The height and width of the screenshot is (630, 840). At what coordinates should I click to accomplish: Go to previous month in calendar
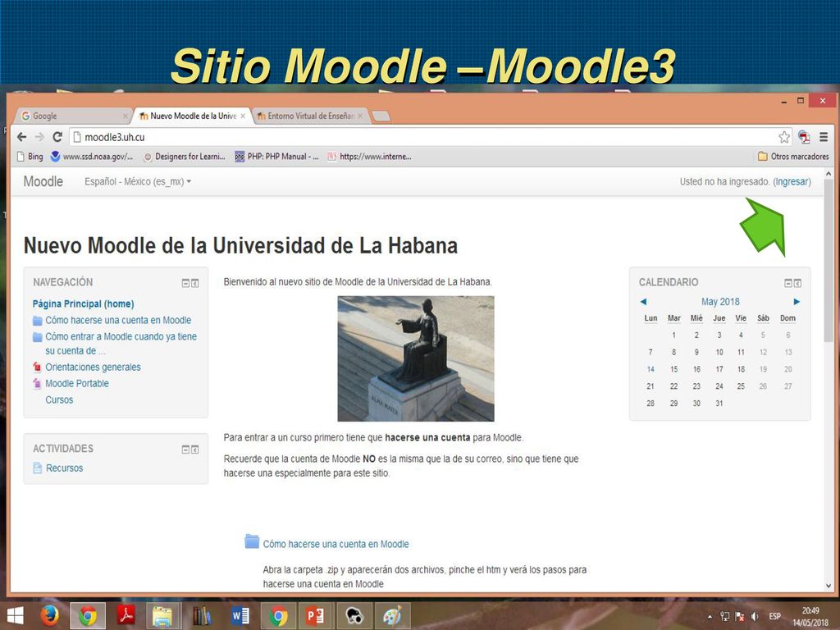[643, 302]
